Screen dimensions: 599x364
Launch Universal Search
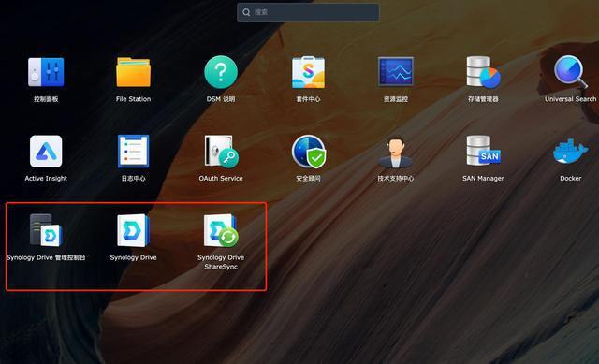pos(570,72)
